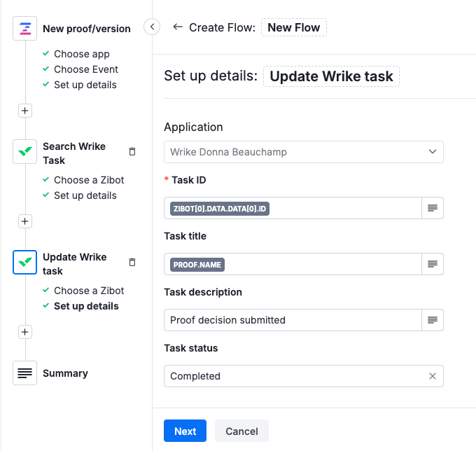
Task: Click the PROOF.NAME token in Task title
Action: point(197,265)
